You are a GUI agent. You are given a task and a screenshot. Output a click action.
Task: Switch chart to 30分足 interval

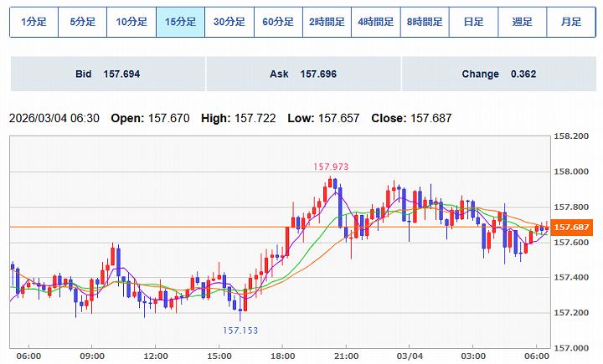229,22
